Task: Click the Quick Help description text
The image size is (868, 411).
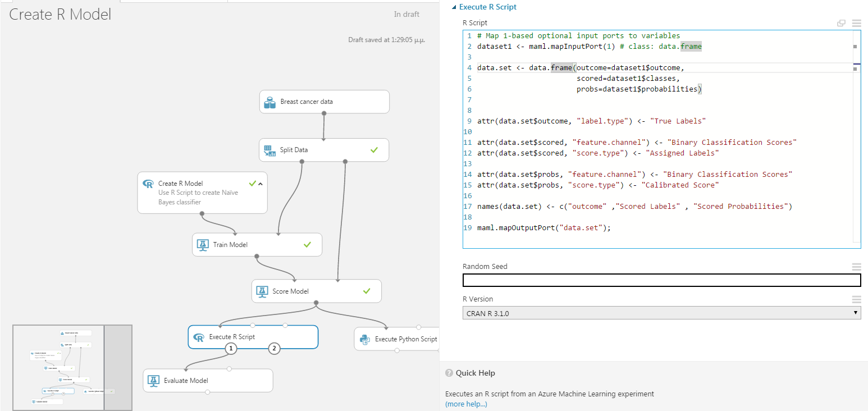Action: (550, 394)
